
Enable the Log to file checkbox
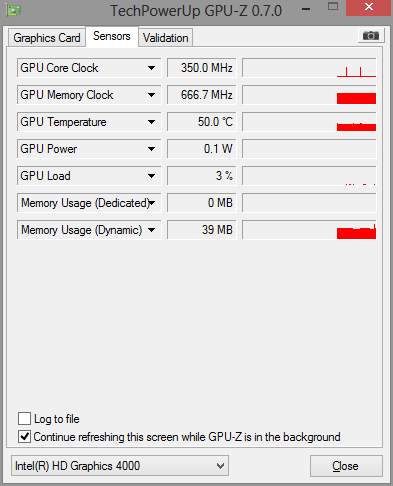[24, 418]
